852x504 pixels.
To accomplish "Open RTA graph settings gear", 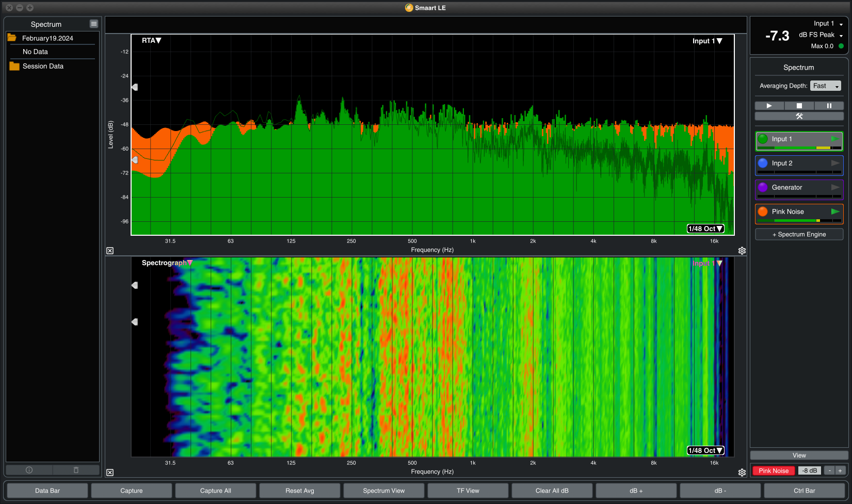I will coord(742,251).
